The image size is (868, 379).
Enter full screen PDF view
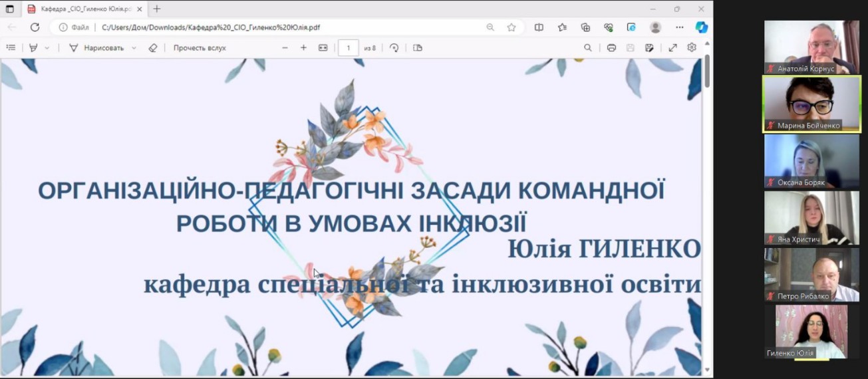point(672,48)
